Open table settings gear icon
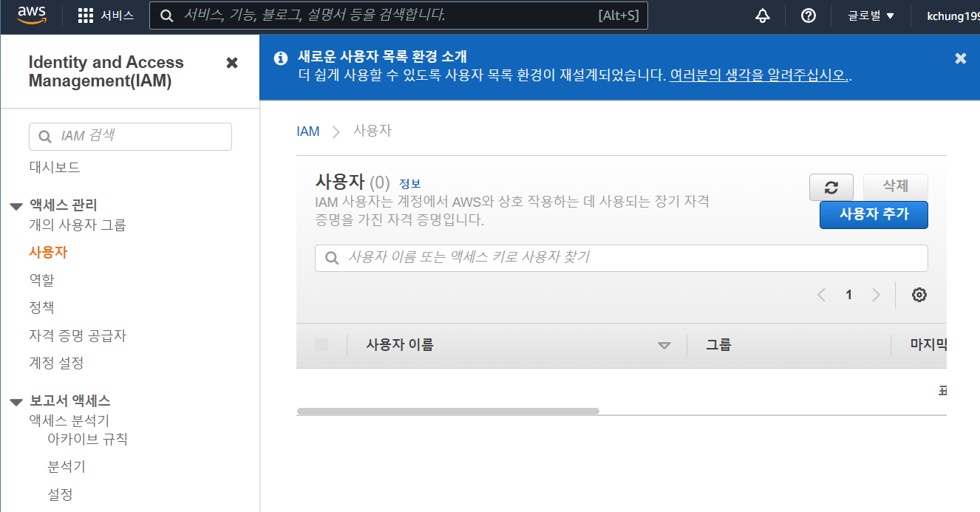This screenshot has width=980, height=512. tap(919, 295)
